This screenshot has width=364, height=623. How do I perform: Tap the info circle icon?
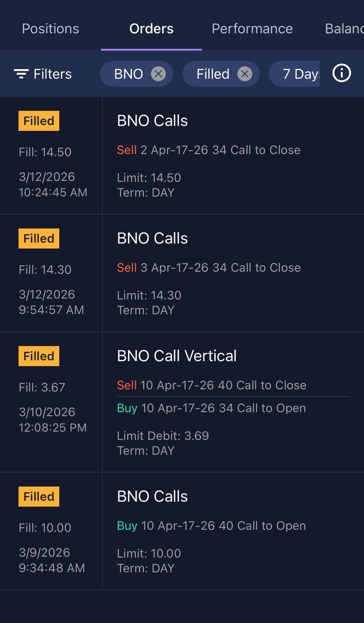341,73
